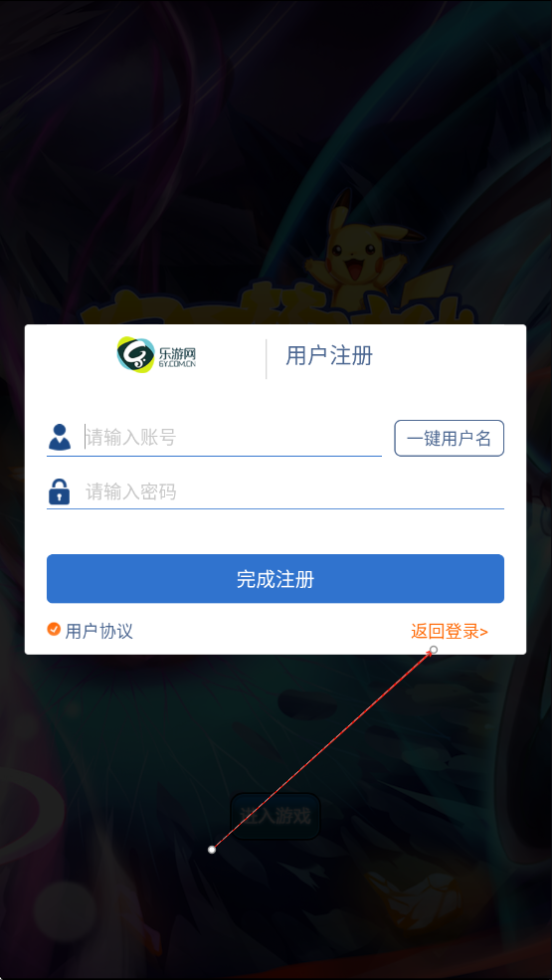Click the blue 完成注册 button

(x=276, y=579)
